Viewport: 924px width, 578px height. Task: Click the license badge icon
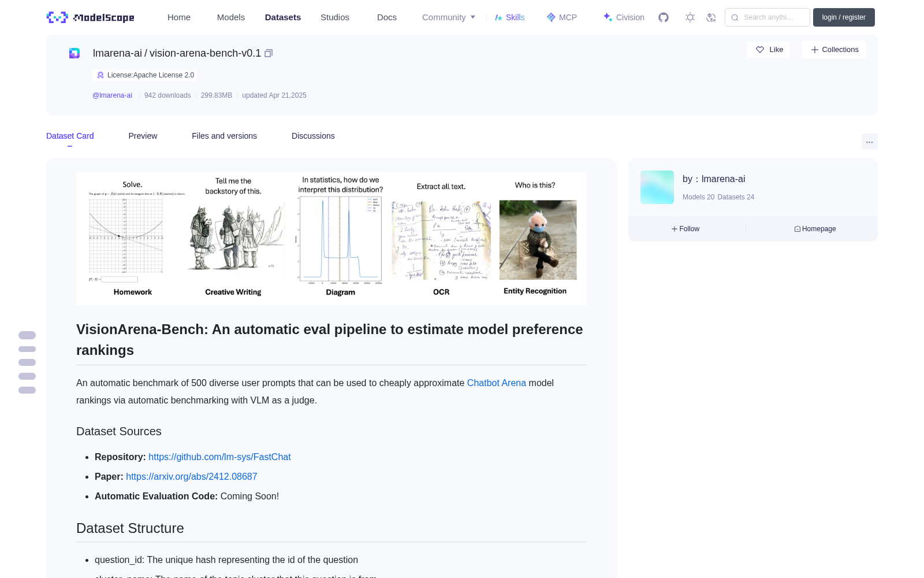pyautogui.click(x=100, y=75)
